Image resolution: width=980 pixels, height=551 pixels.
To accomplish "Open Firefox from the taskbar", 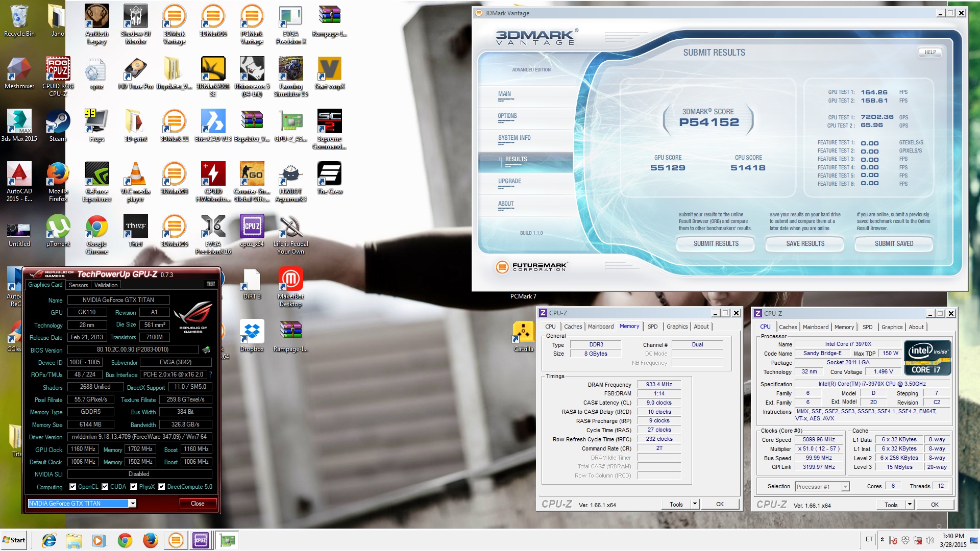I will coord(150,540).
